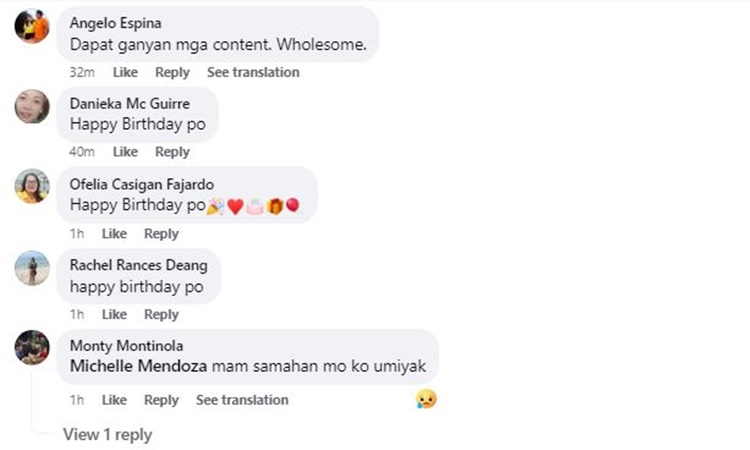Click Monty Montinola's profile picture
This screenshot has height=450, width=750.
(x=32, y=348)
